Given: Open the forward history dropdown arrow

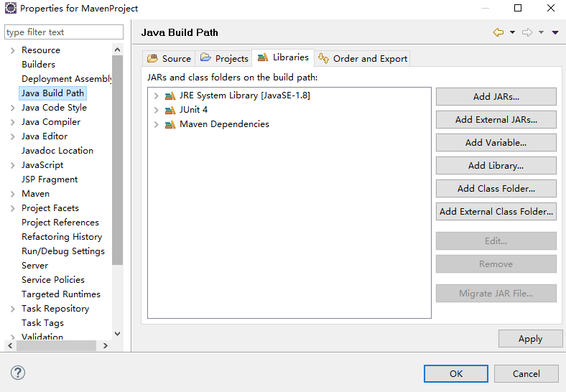Looking at the screenshot, I should 541,32.
